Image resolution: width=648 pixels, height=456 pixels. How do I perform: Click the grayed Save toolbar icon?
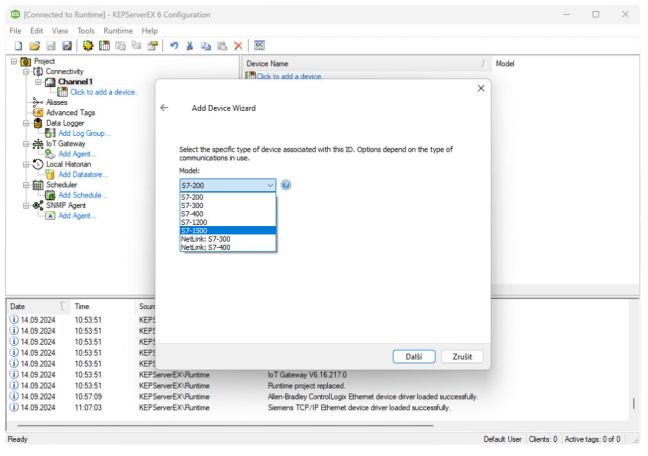pyautogui.click(x=51, y=46)
